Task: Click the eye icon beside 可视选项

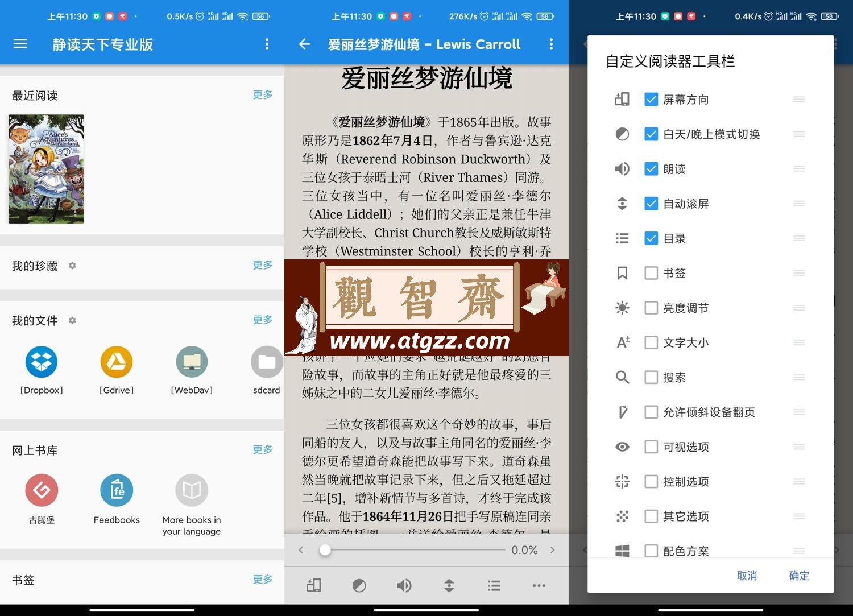Action: coord(622,447)
